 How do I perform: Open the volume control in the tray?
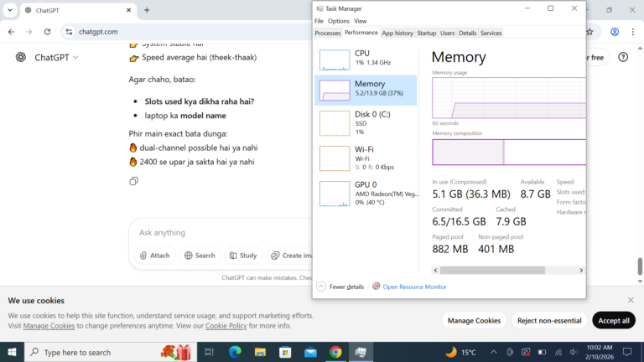point(574,352)
